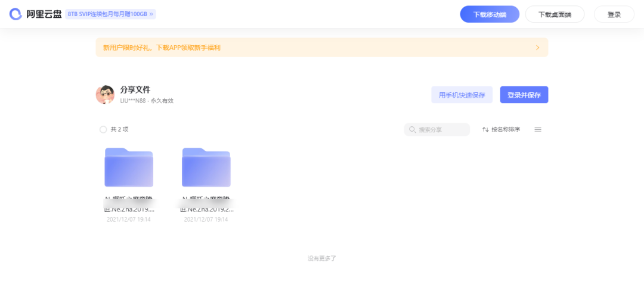
Task: Click the magnifier icon in search box
Action: coord(412,130)
